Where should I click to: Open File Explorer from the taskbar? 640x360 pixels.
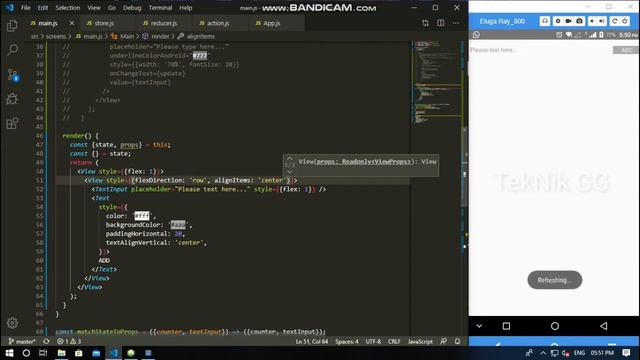pos(61,353)
